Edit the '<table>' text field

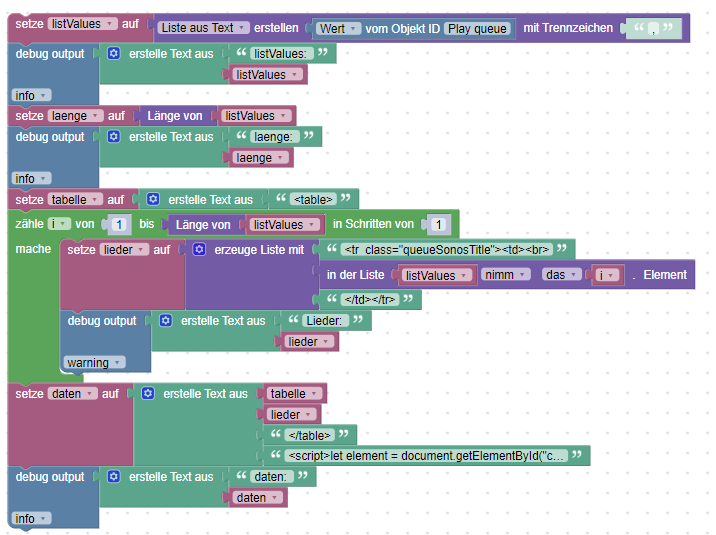[x=313, y=199]
